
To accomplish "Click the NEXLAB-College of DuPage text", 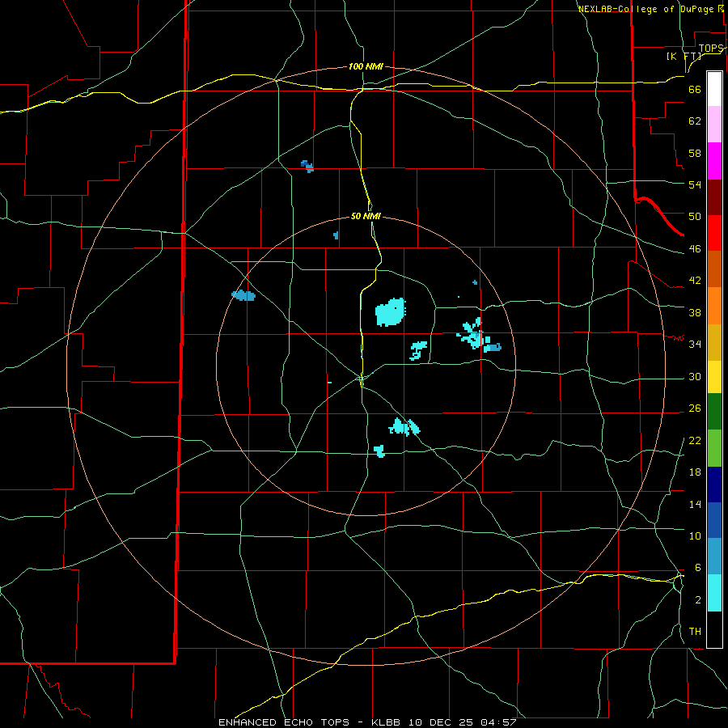I will [645, 9].
